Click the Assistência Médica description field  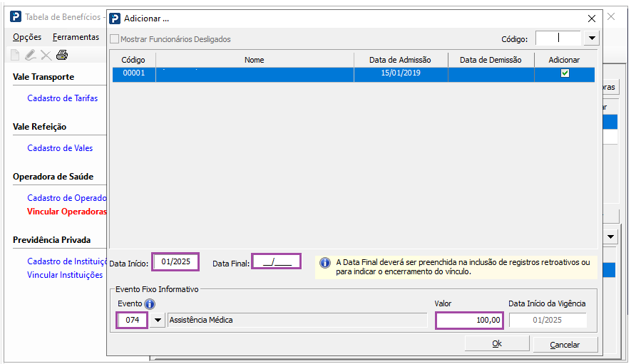[297, 320]
